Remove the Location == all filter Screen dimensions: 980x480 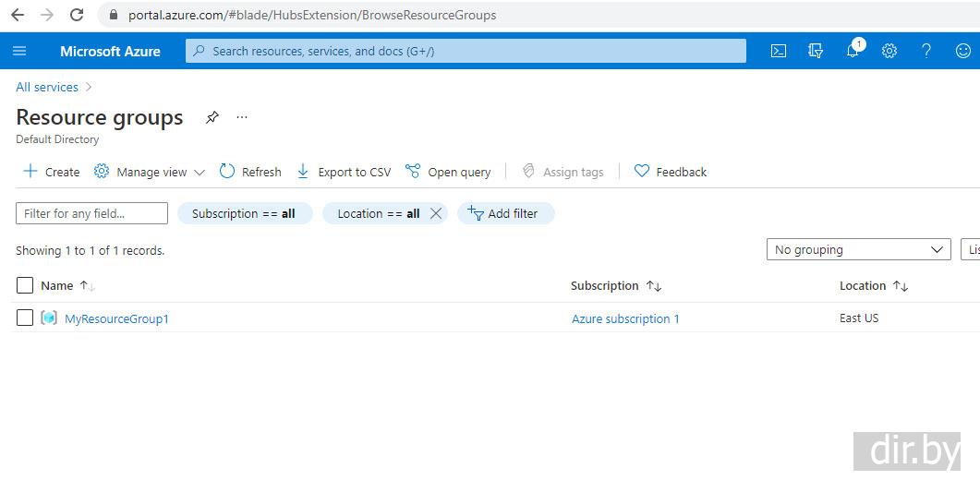(436, 214)
